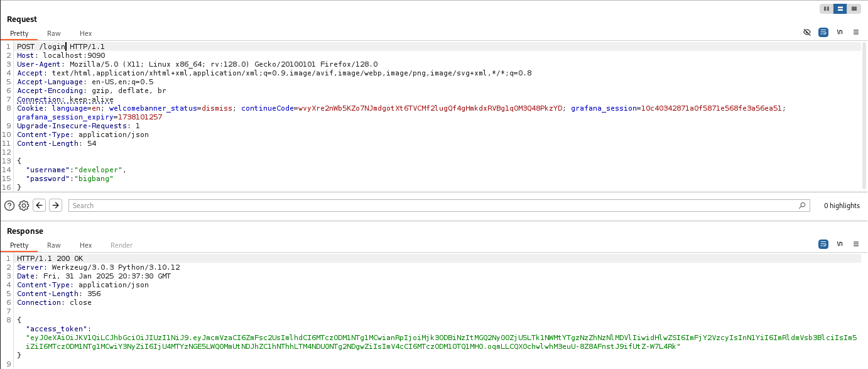Click the Accept header line in Request

(274, 73)
